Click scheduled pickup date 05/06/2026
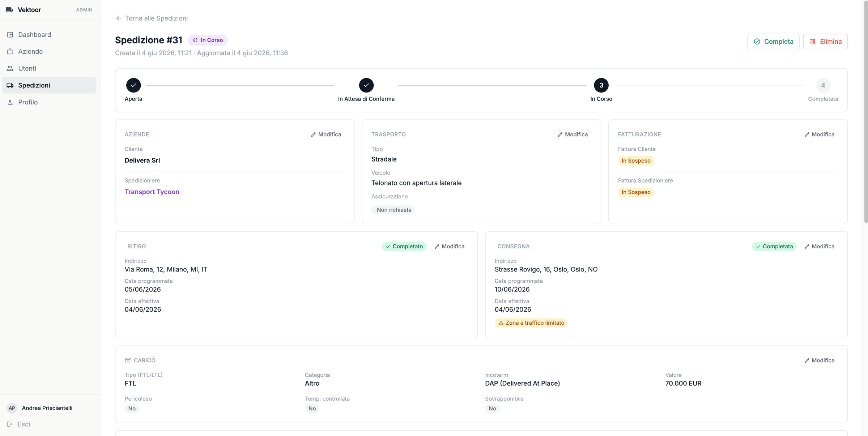Image resolution: width=868 pixels, height=436 pixels. pyautogui.click(x=142, y=289)
